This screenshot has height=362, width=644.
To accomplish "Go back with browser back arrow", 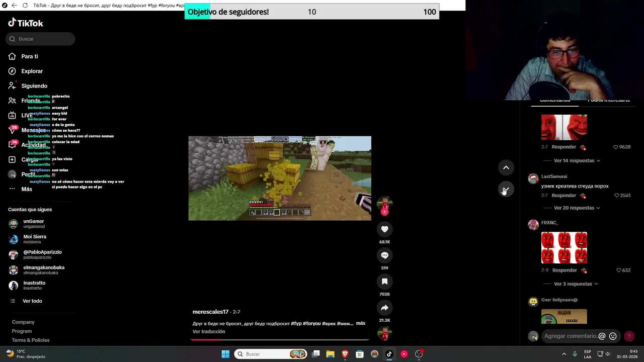I will (x=14, y=5).
